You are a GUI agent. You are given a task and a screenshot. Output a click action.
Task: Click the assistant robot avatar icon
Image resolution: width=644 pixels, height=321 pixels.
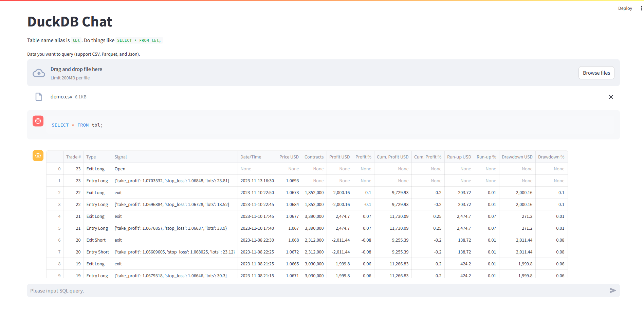pos(38,155)
